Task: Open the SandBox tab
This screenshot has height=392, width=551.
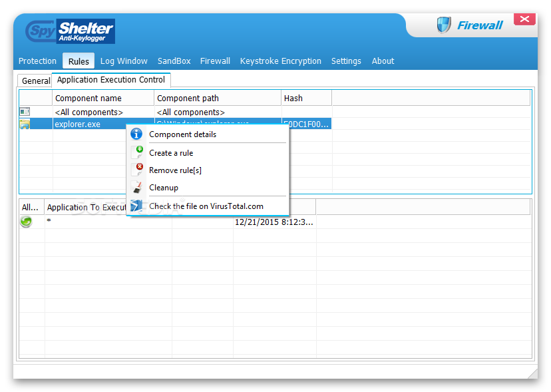Action: pos(174,61)
